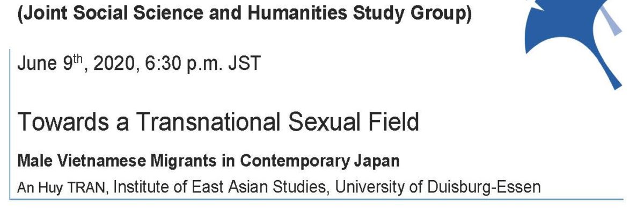Click "University of Duisburg-Essen" text
This screenshot has width=644, height=215.
tap(436, 188)
